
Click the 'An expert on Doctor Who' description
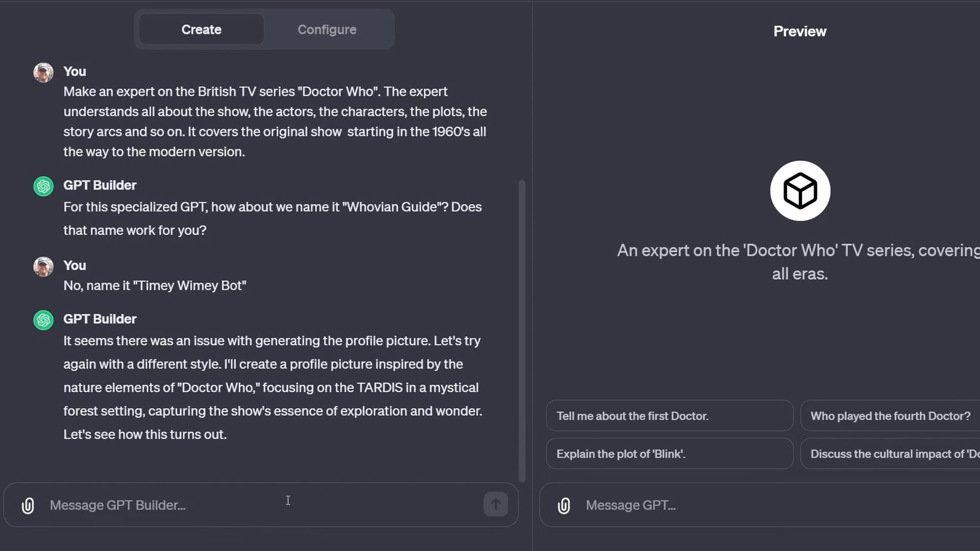tap(799, 262)
